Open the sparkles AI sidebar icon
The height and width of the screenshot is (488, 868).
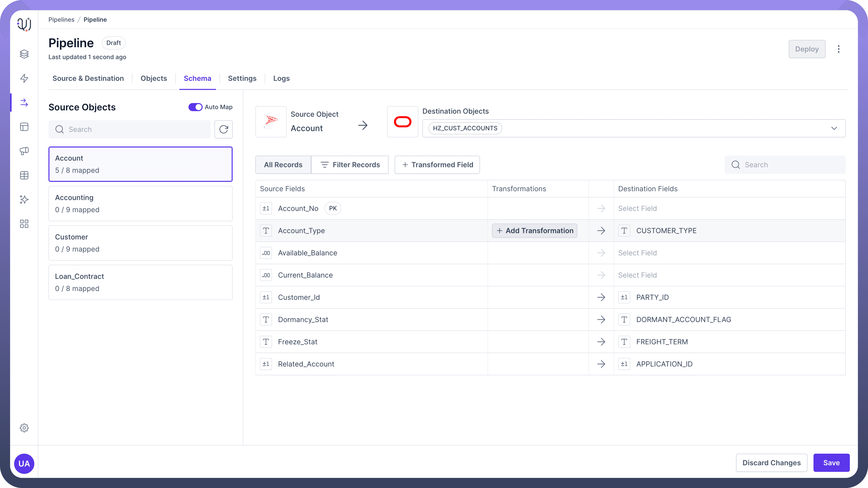24,199
